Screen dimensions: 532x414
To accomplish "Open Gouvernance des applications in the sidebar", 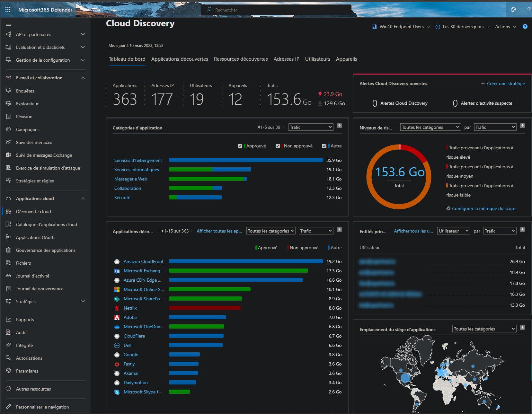I will (x=46, y=250).
